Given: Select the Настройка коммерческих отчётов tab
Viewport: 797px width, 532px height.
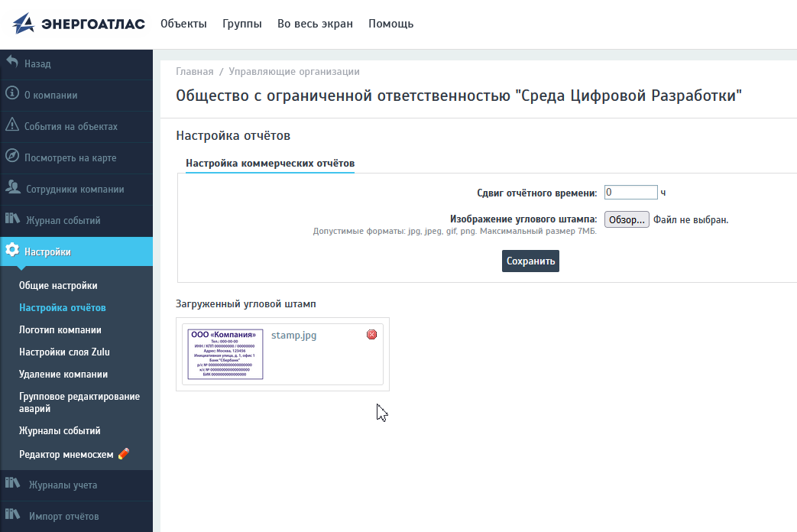Looking at the screenshot, I should 270,164.
